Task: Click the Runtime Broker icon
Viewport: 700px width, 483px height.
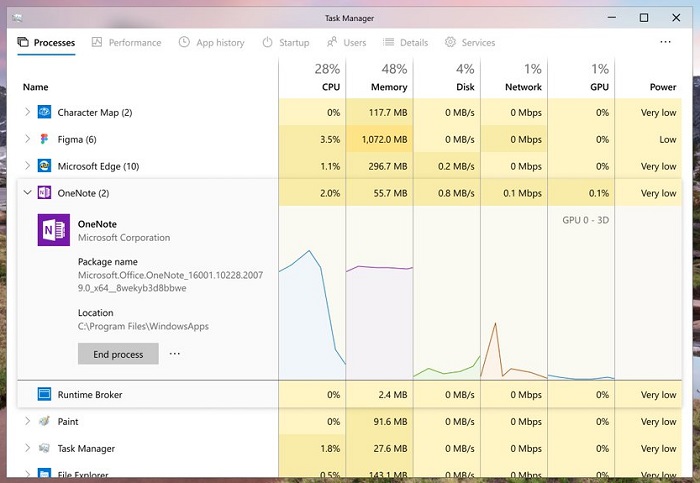Action: [x=44, y=394]
